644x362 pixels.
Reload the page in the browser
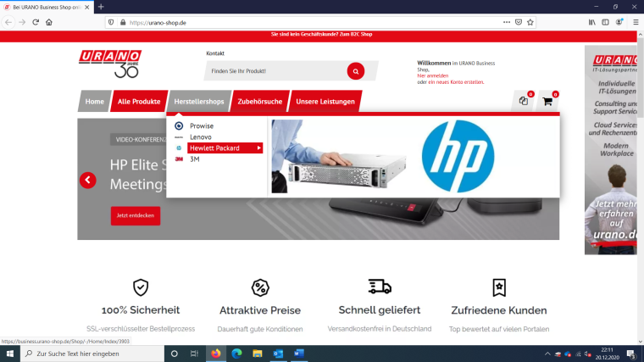[36, 22]
